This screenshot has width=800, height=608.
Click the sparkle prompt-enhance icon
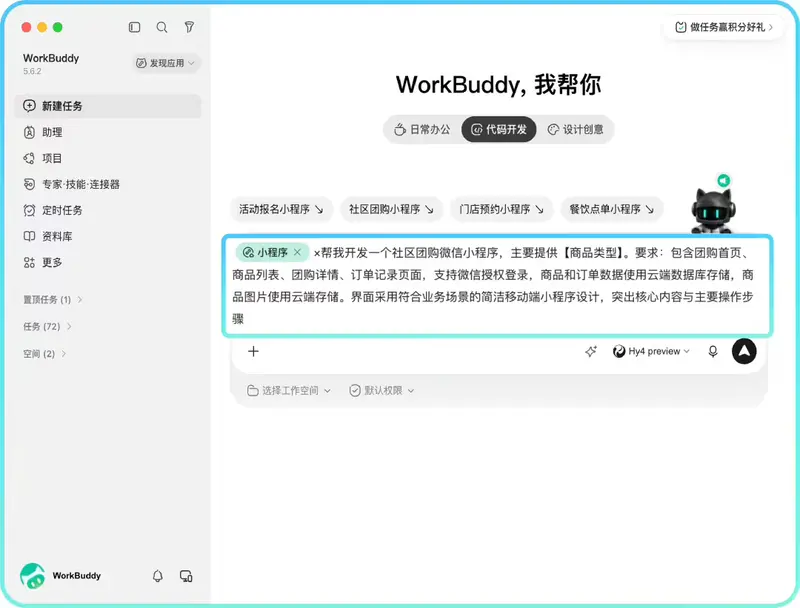(x=591, y=351)
